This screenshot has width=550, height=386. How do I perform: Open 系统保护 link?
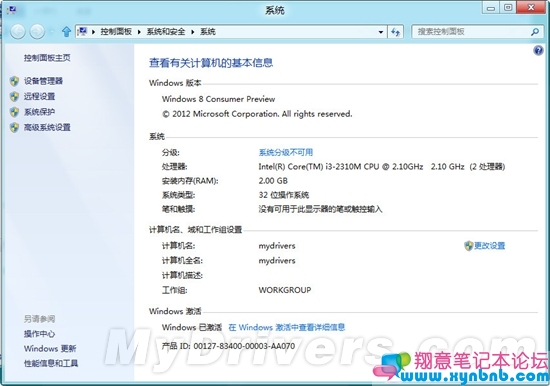39,112
